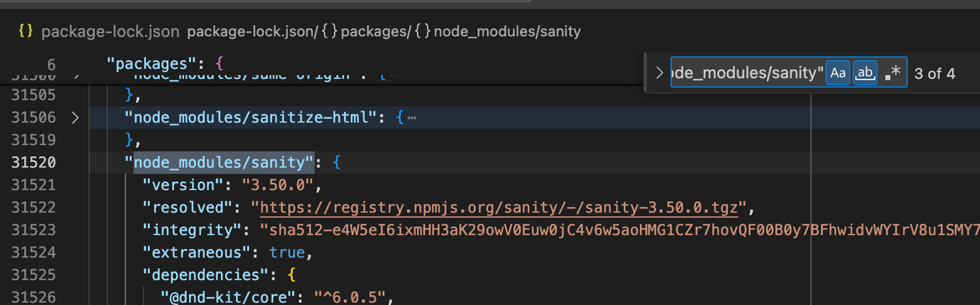
Task: Unfold the sanitize-html block with the gutter chevron
Action: click(x=75, y=118)
